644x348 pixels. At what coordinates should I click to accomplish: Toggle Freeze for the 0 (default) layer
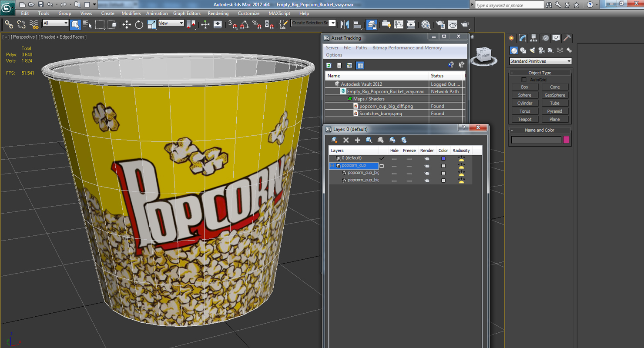pyautogui.click(x=409, y=158)
